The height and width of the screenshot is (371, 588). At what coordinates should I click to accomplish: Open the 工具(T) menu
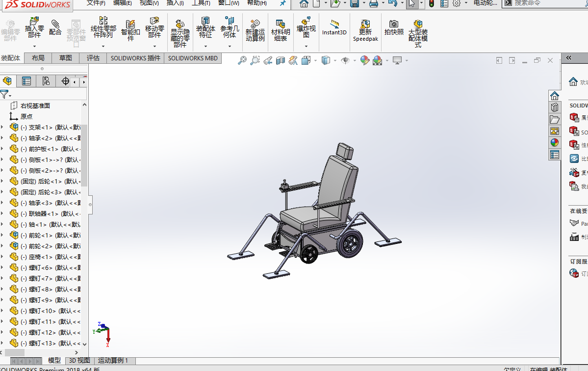[201, 3]
